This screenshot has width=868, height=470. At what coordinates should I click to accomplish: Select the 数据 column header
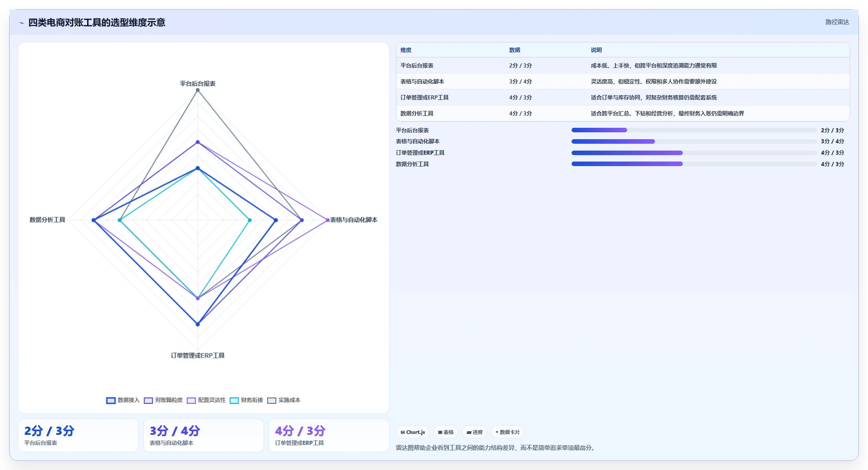point(515,50)
